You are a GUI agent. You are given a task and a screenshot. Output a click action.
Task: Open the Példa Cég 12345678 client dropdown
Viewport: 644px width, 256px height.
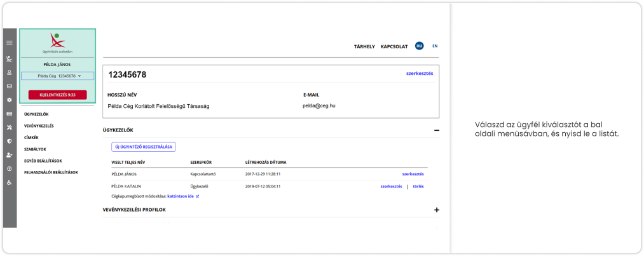(57, 76)
